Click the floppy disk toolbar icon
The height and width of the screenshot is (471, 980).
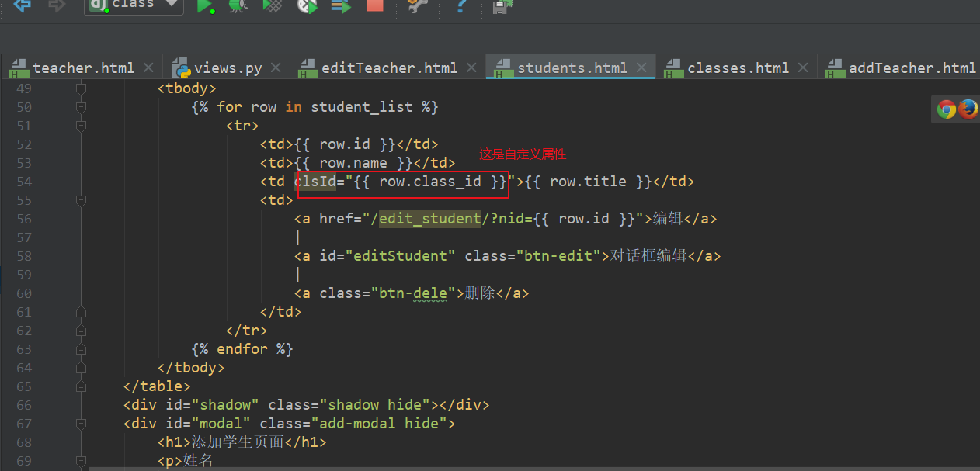[x=503, y=6]
